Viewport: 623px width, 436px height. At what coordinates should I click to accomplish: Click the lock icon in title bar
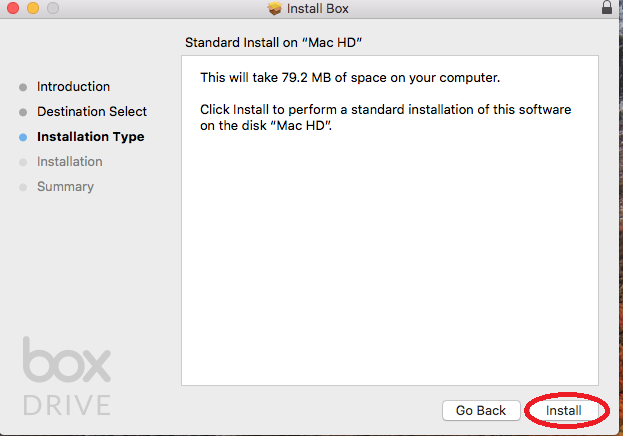(x=607, y=7)
